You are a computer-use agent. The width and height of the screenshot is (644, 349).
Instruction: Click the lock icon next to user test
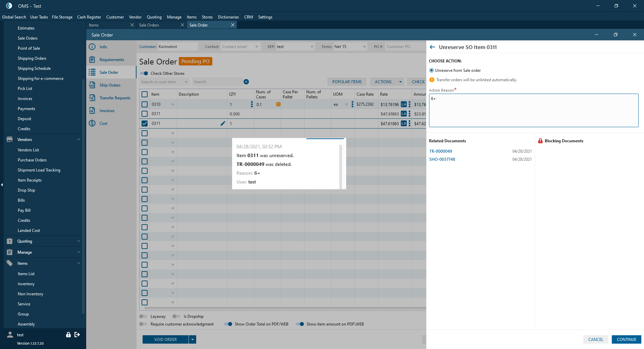click(x=68, y=335)
